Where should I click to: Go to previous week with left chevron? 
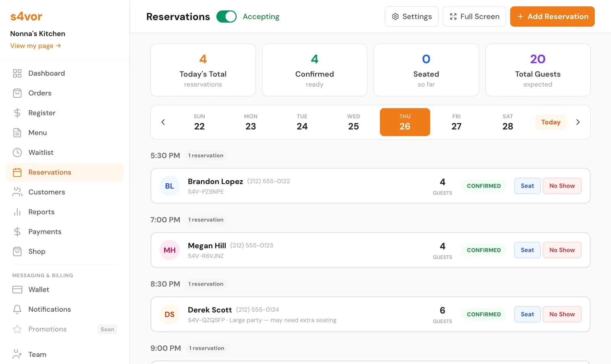(163, 122)
